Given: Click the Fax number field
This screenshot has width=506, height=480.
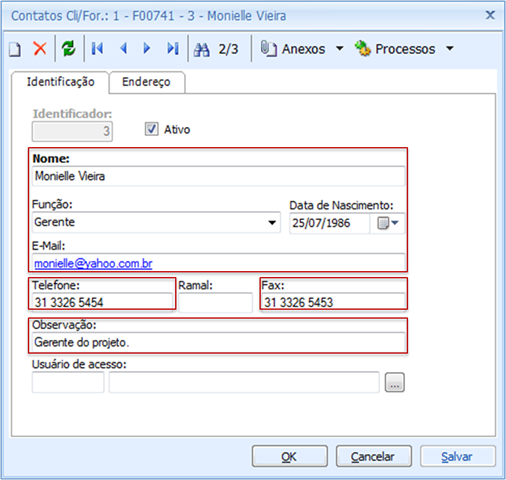Looking at the screenshot, I should pyautogui.click(x=334, y=302).
